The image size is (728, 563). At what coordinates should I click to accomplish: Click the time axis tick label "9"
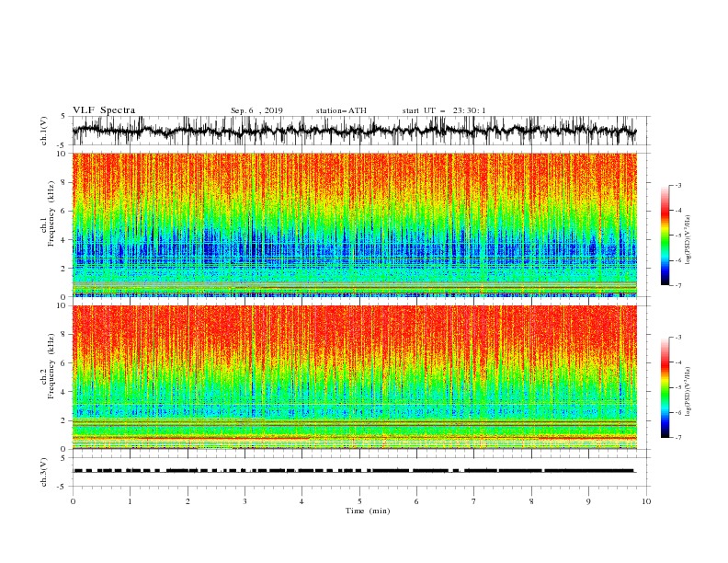tap(588, 501)
